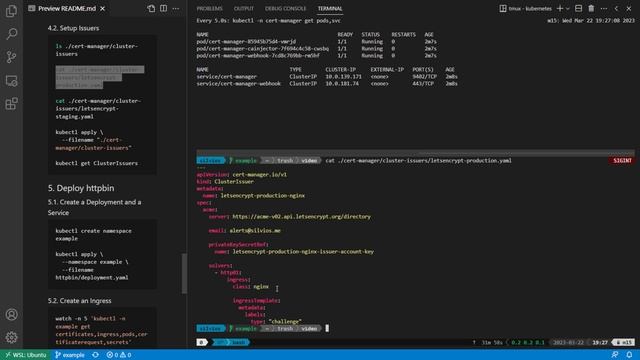Open the preview editor More Actions menu
640x360 pixels.
(176, 8)
